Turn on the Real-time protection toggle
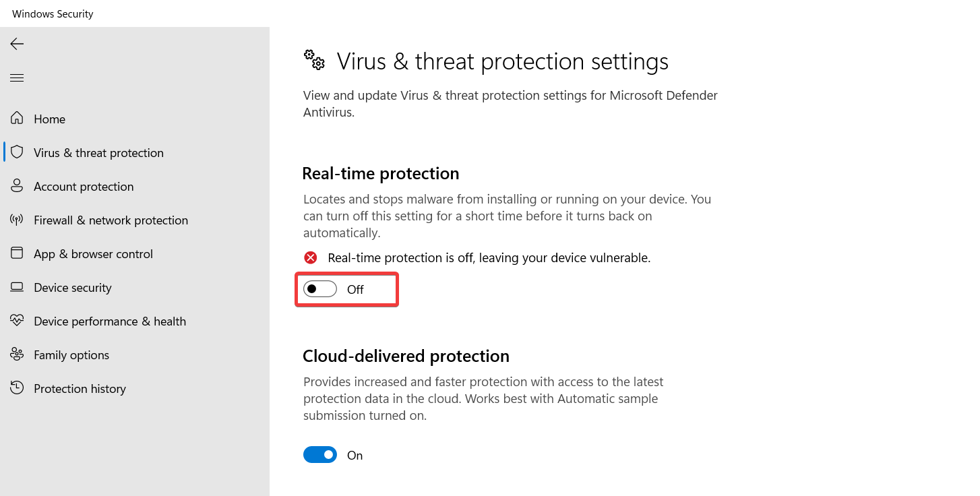980x496 pixels. pyautogui.click(x=320, y=289)
